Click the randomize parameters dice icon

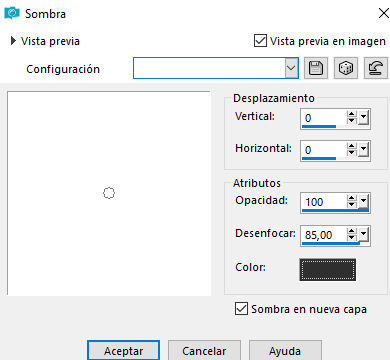346,68
